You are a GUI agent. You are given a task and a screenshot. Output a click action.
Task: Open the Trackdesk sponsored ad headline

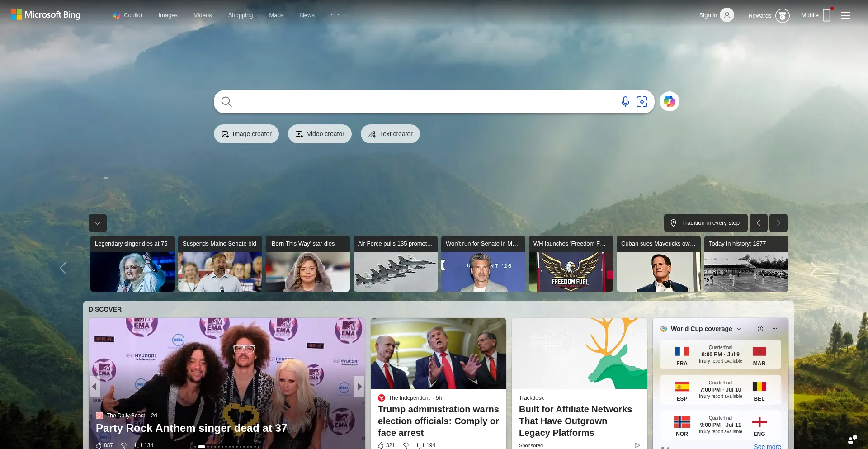pyautogui.click(x=576, y=421)
